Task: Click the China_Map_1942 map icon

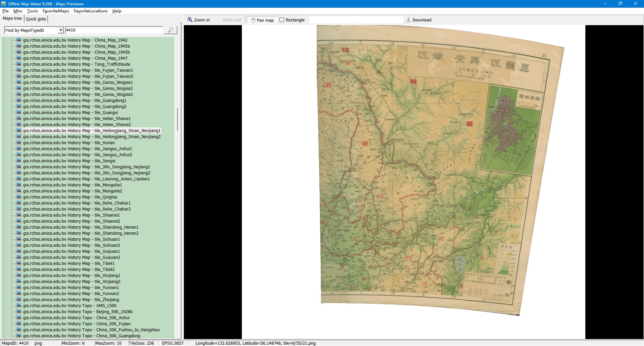Action: pyautogui.click(x=19, y=40)
